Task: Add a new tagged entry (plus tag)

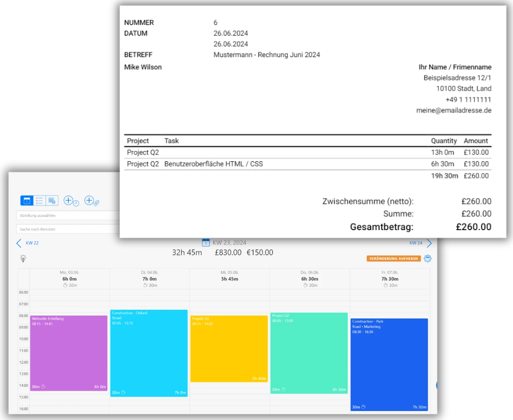Action: (x=91, y=201)
